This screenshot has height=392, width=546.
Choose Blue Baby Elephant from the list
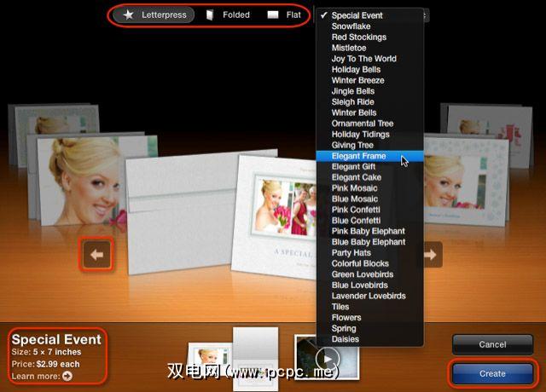point(369,242)
